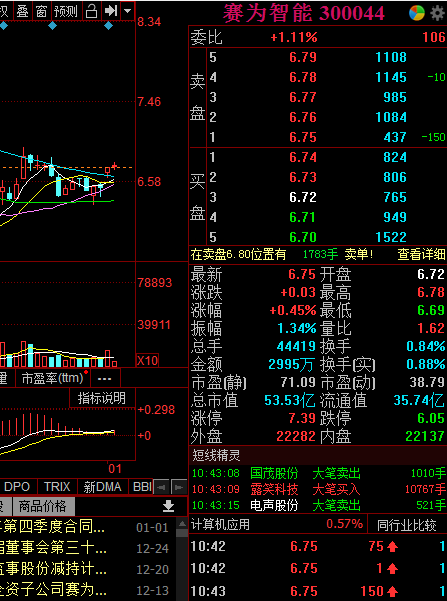Open 电声股份 大笔卖出 alert row
Screen dimensions: 447x601
tap(319, 505)
